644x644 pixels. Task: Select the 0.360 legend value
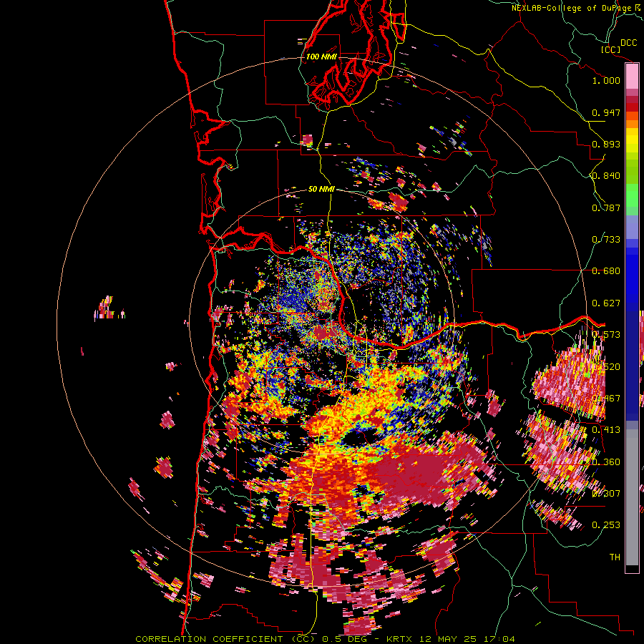tap(606, 462)
